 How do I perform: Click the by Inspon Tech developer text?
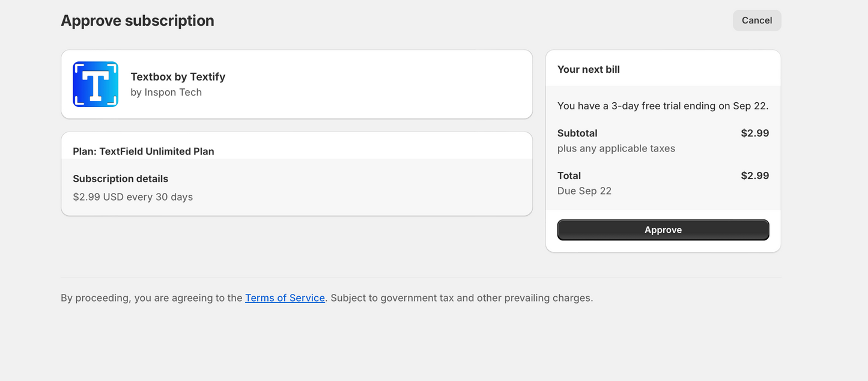166,93
